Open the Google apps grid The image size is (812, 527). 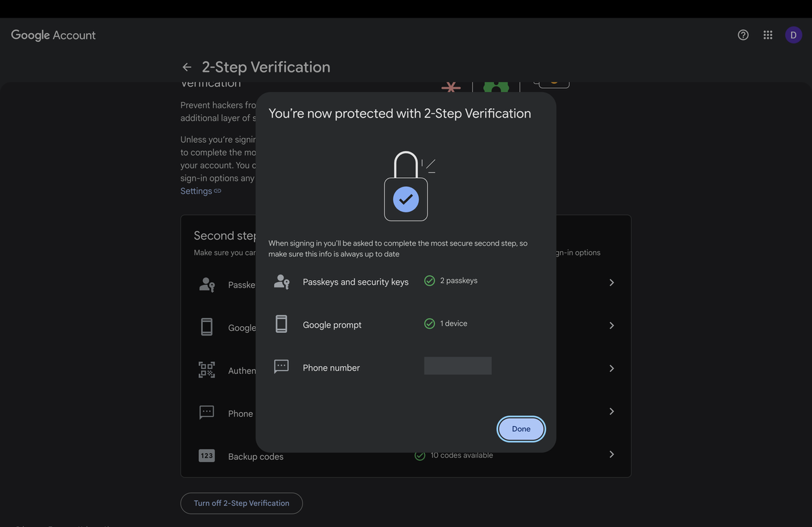768,35
